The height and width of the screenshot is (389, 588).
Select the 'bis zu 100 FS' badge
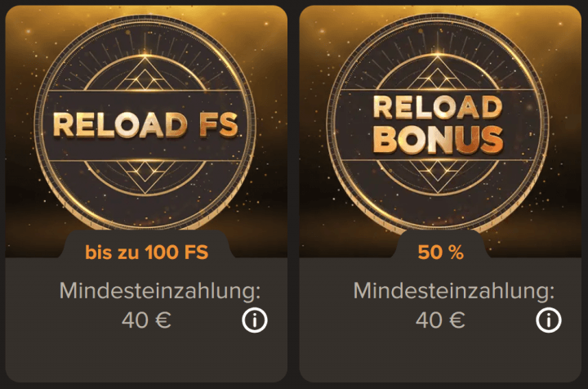tap(147, 253)
